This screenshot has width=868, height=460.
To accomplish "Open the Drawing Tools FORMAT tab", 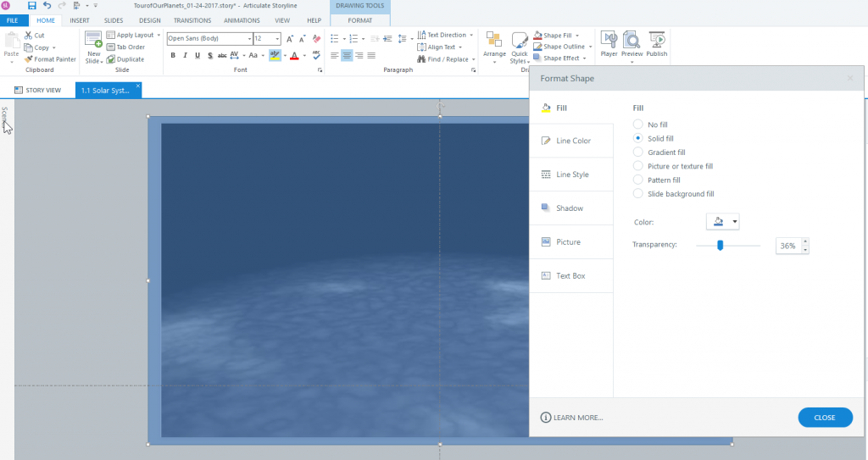I will [x=359, y=20].
